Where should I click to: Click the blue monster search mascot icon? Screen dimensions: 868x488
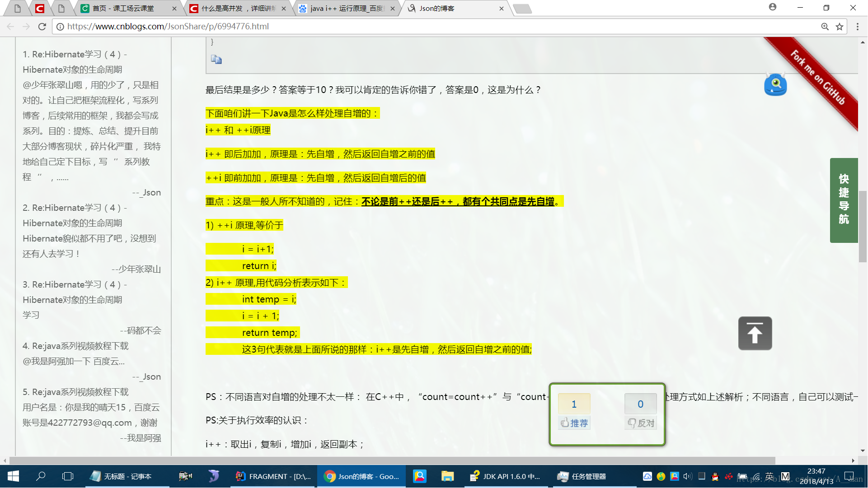pyautogui.click(x=775, y=84)
